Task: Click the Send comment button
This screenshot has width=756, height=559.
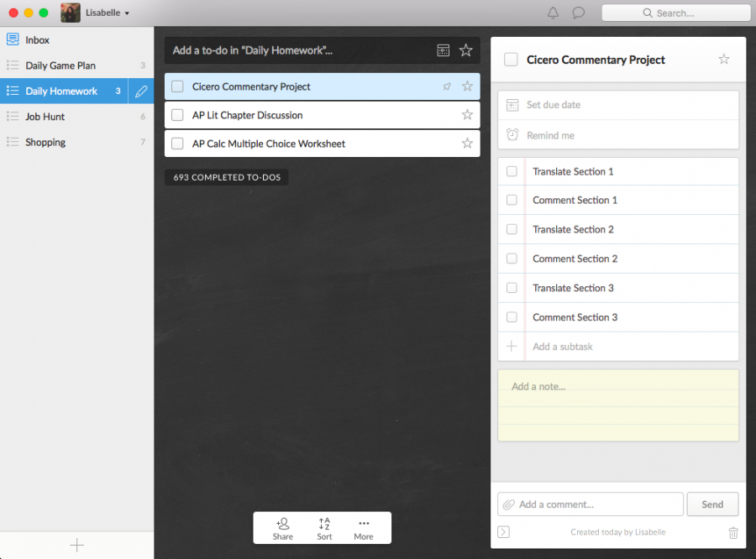Action: [x=712, y=504]
